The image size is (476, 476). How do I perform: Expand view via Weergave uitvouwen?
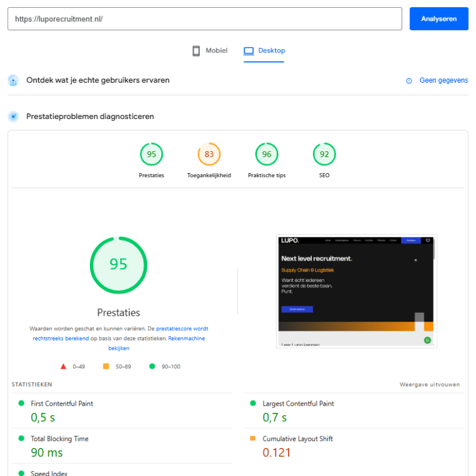430,384
